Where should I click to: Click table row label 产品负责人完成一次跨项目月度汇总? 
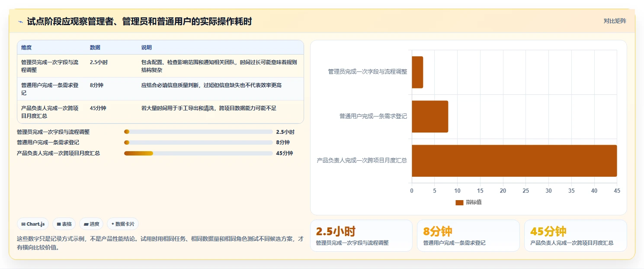[50, 112]
